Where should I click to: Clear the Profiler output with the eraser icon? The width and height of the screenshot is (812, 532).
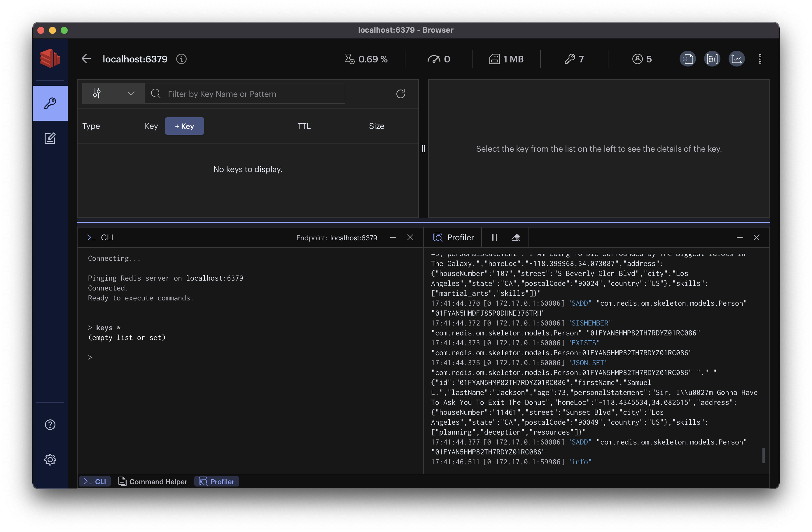tap(516, 237)
